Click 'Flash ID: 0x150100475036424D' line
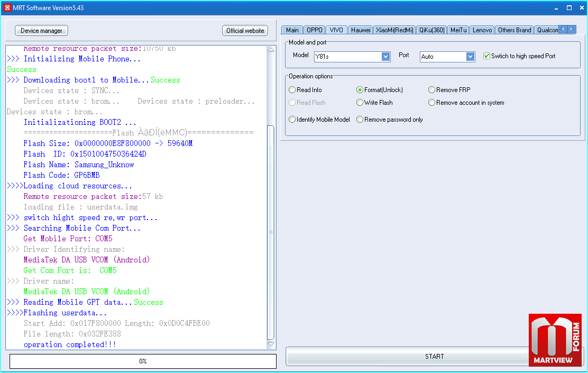The width and height of the screenshot is (588, 373). coord(85,154)
